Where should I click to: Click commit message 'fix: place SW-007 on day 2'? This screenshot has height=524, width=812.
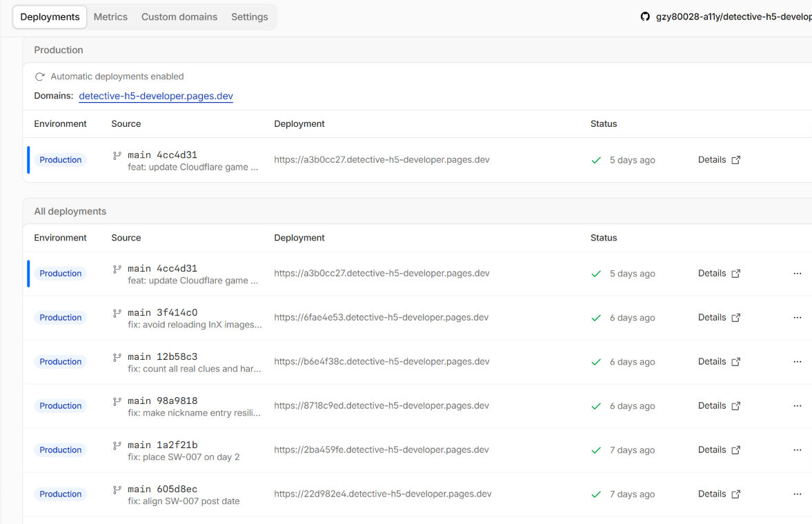(x=184, y=456)
